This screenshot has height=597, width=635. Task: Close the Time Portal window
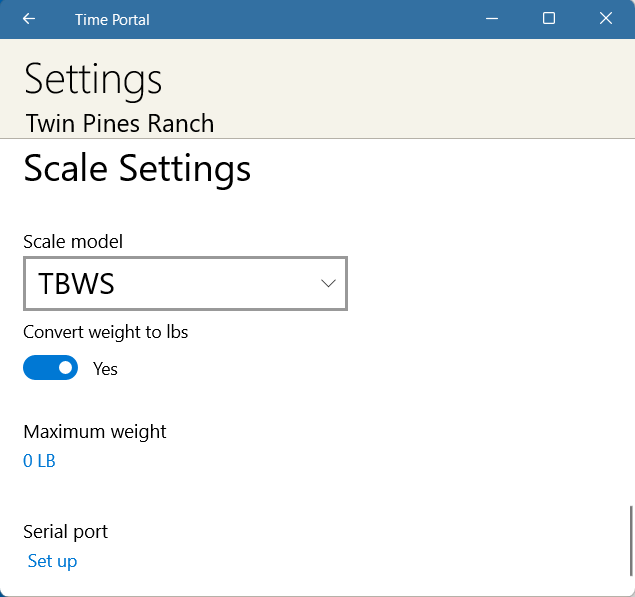[606, 19]
